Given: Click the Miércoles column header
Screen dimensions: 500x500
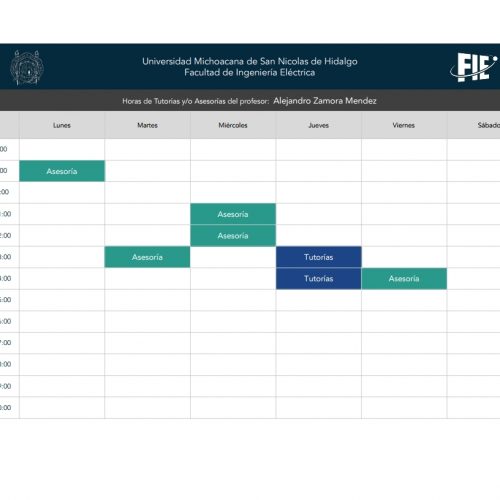Looking at the screenshot, I should 233,125.
